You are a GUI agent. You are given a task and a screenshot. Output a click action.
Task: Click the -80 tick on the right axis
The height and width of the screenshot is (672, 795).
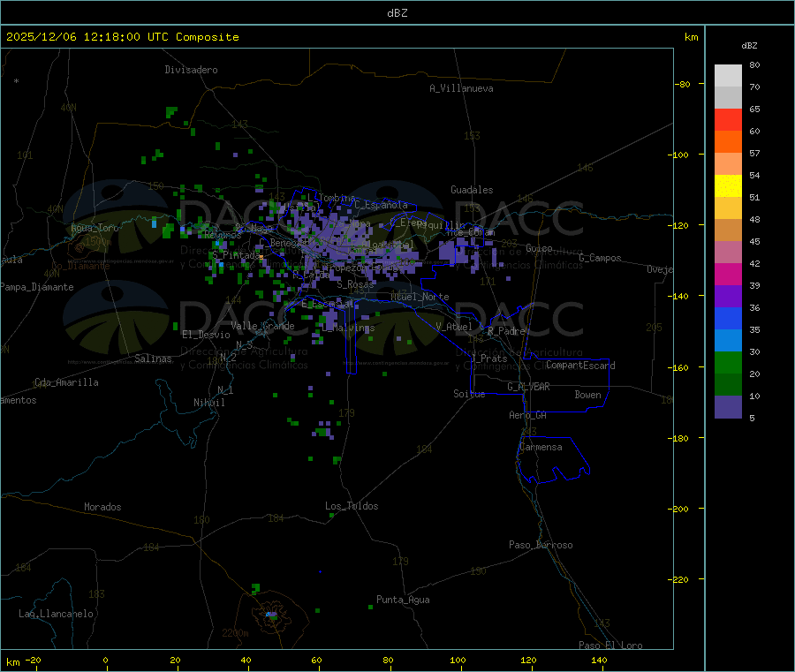[x=682, y=84]
